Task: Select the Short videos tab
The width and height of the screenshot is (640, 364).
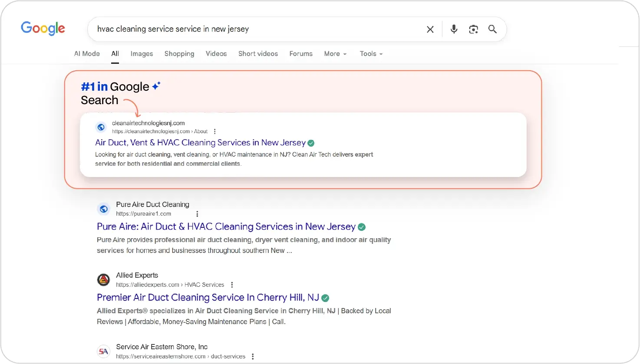Action: [x=258, y=54]
